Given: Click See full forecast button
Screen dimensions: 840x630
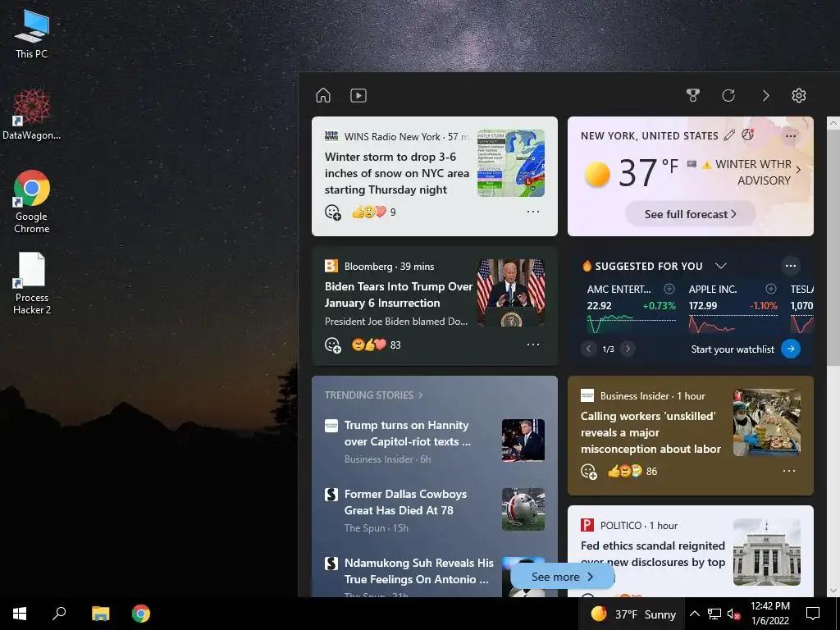Looking at the screenshot, I should coord(690,214).
